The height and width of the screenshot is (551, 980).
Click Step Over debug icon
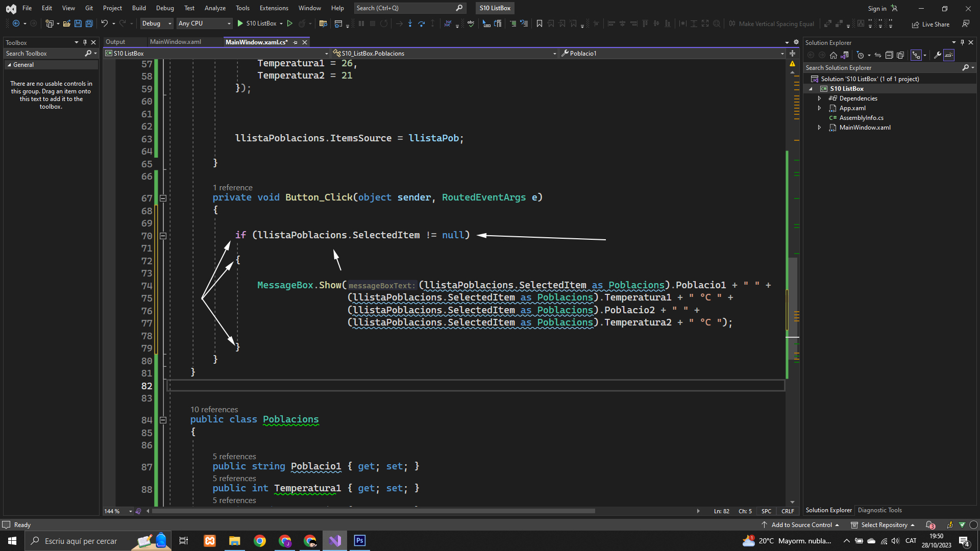click(421, 23)
